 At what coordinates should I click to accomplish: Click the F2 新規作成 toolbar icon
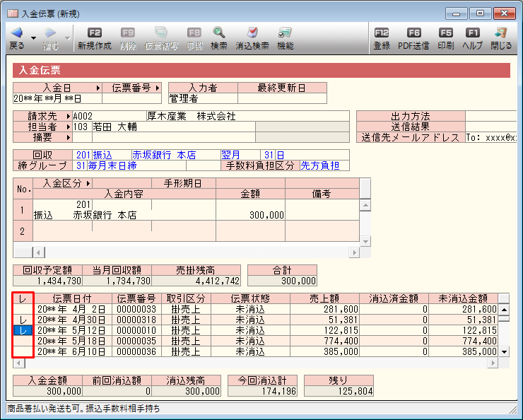95,33
